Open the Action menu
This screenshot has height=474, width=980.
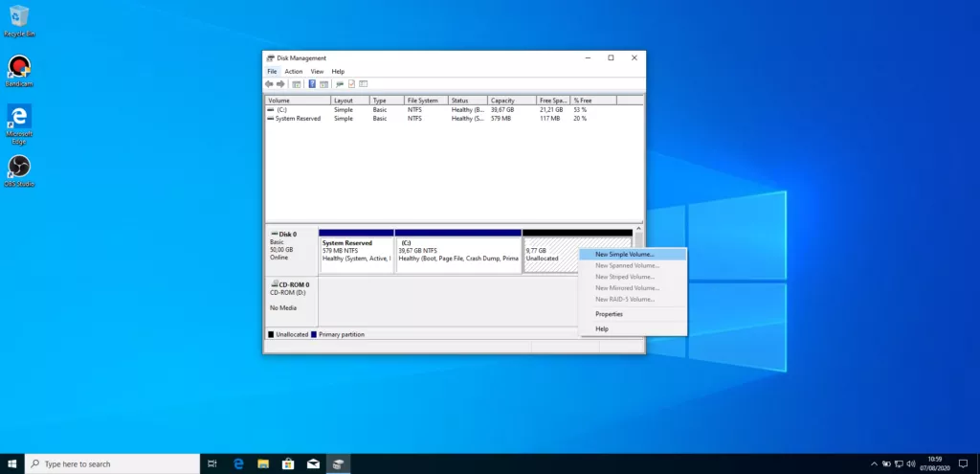tap(293, 72)
